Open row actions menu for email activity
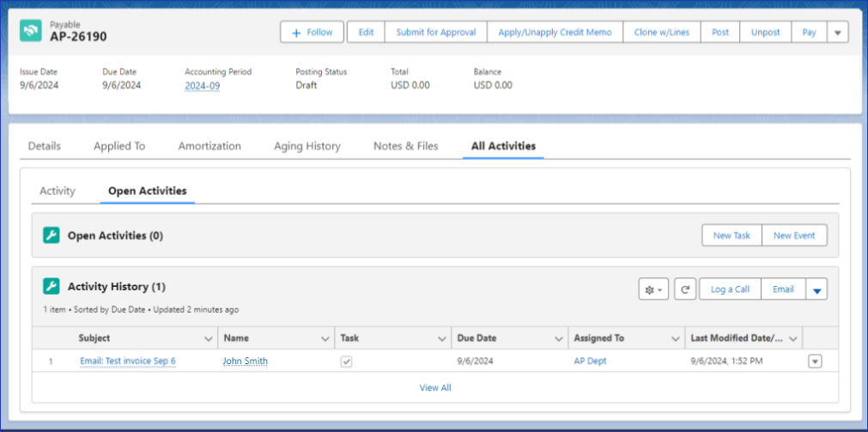 [x=815, y=362]
